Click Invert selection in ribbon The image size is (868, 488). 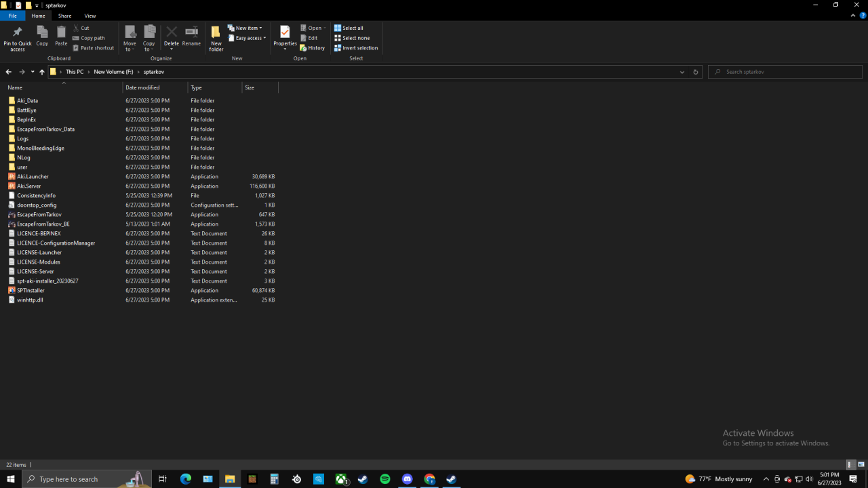(x=356, y=48)
